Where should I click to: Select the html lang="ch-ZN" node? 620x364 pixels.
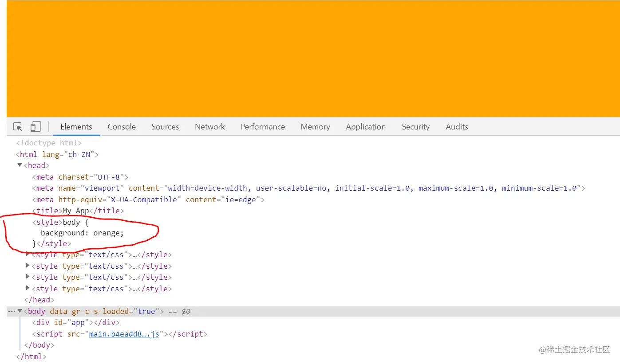pos(57,154)
